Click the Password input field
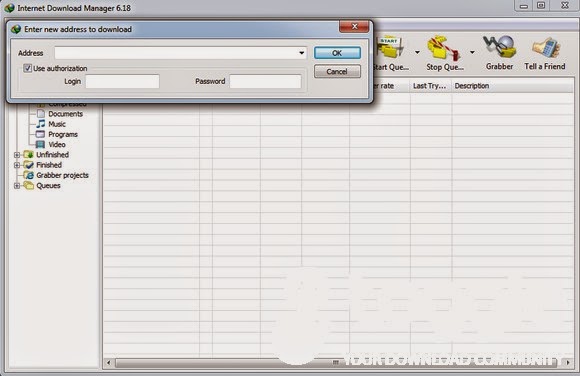This screenshot has width=580, height=376. click(265, 81)
